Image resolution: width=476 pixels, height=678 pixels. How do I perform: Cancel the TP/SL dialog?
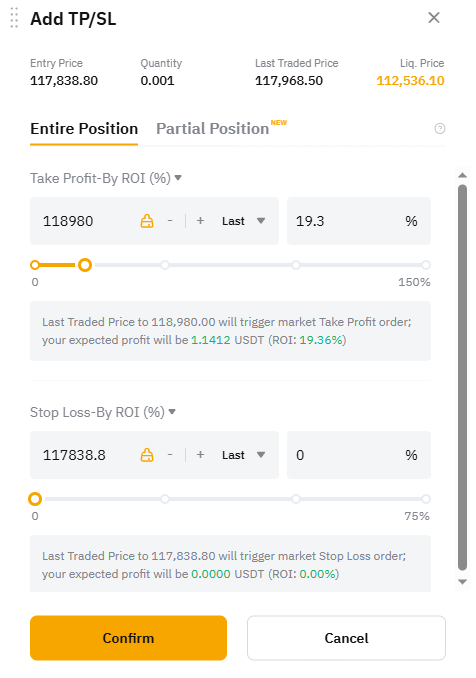pos(346,638)
